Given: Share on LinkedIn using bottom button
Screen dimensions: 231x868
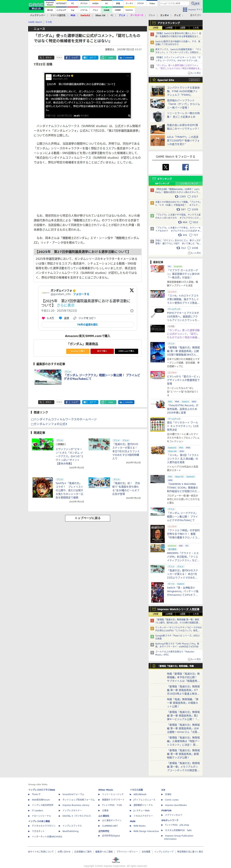Looking at the screenshot, I should [x=126, y=402].
